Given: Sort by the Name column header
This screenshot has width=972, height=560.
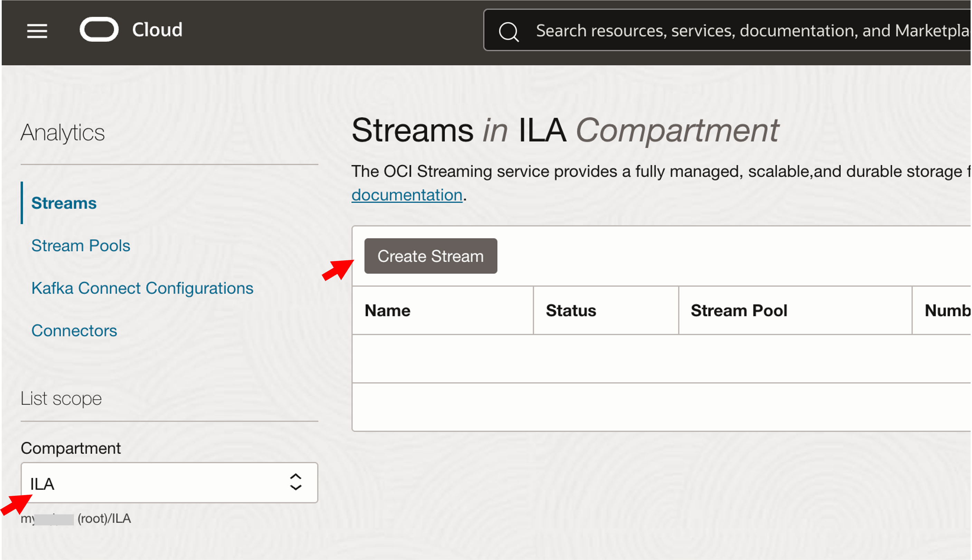Looking at the screenshot, I should [388, 310].
